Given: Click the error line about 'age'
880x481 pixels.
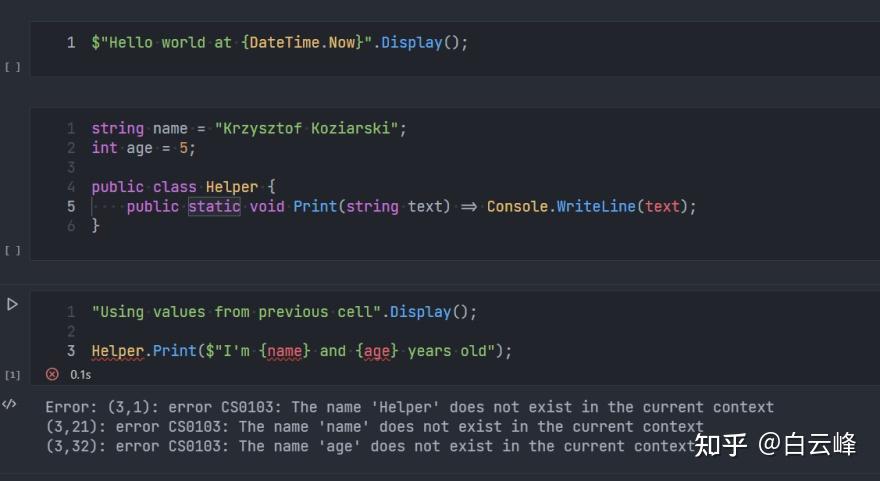Looking at the screenshot, I should click(x=370, y=446).
